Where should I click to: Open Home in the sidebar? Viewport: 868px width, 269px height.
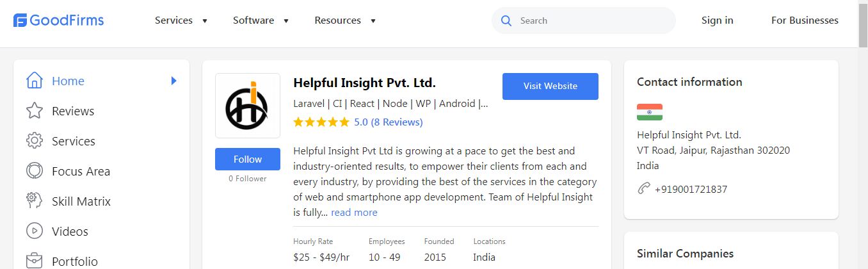pyautogui.click(x=68, y=81)
